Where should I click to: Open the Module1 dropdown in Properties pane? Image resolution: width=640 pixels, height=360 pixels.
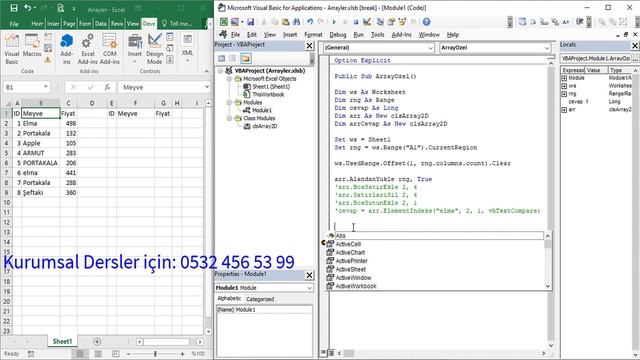pos(309,288)
